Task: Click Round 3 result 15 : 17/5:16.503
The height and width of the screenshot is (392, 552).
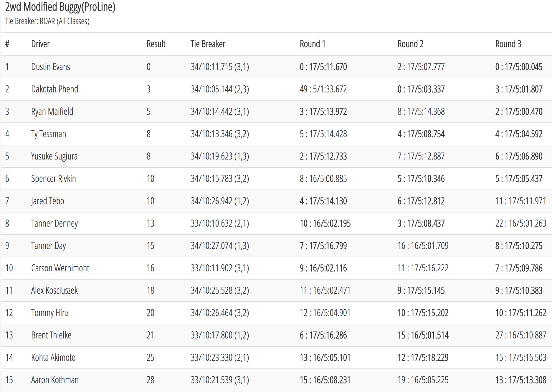Action: click(521, 358)
